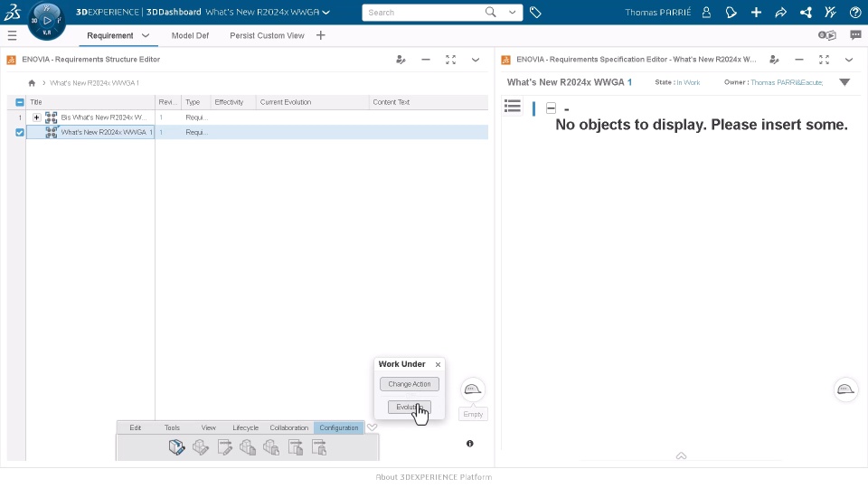Open the In Work state link
The image size is (868, 488).
click(x=688, y=82)
